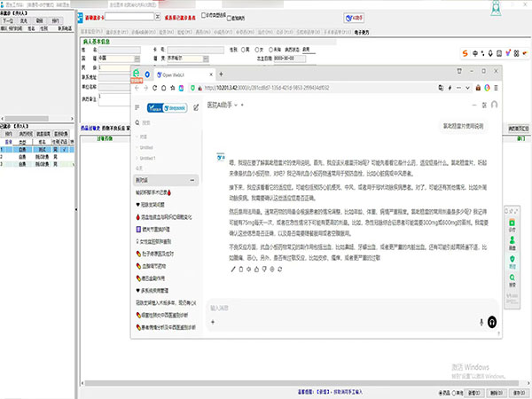Open address bar chevron dropdown
This screenshot has width=532, height=399.
point(467,88)
